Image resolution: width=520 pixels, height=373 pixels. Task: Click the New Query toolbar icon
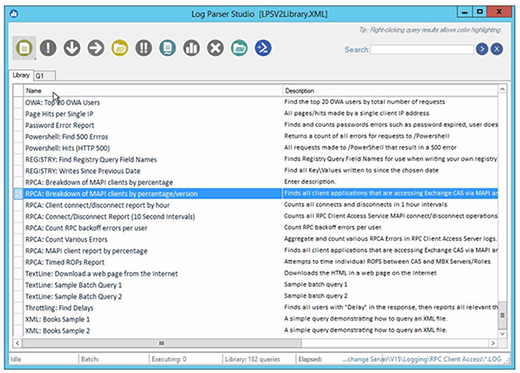[24, 48]
